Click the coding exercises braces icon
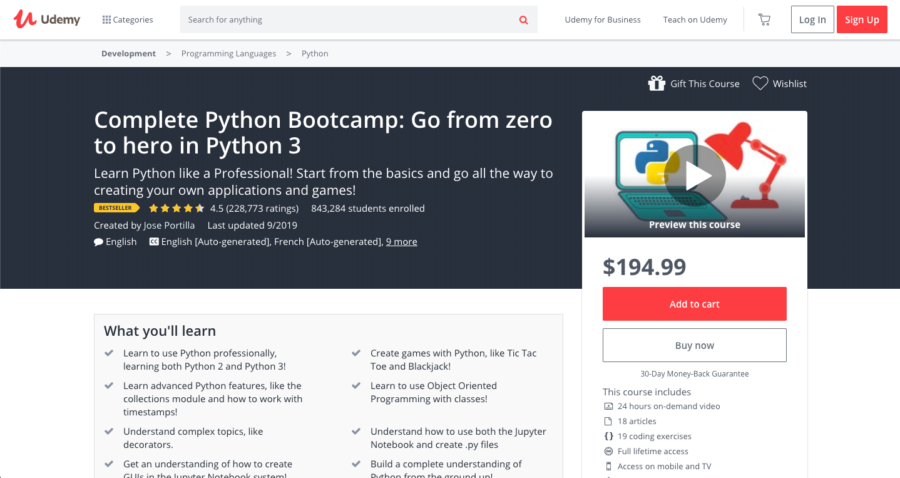The width and height of the screenshot is (900, 478). coord(608,436)
